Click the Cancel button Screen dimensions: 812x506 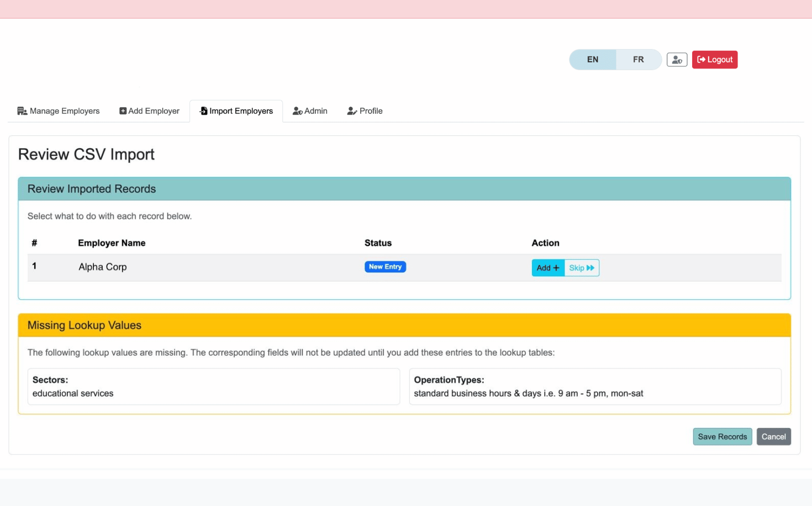(x=773, y=436)
